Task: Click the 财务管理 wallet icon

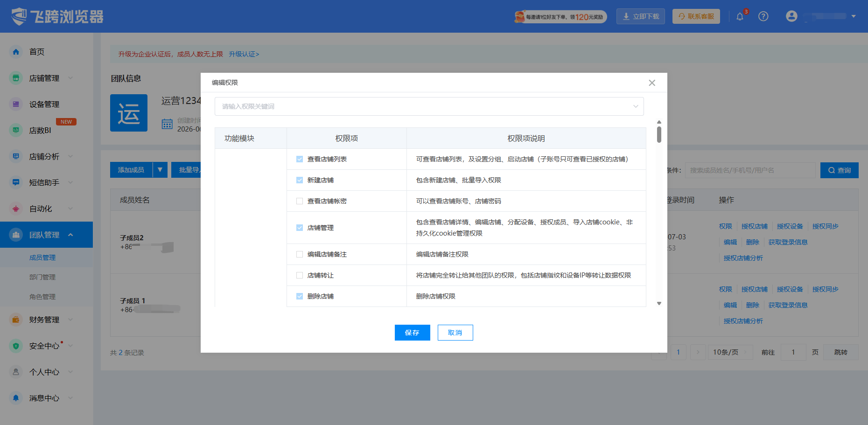Action: pyautogui.click(x=16, y=320)
